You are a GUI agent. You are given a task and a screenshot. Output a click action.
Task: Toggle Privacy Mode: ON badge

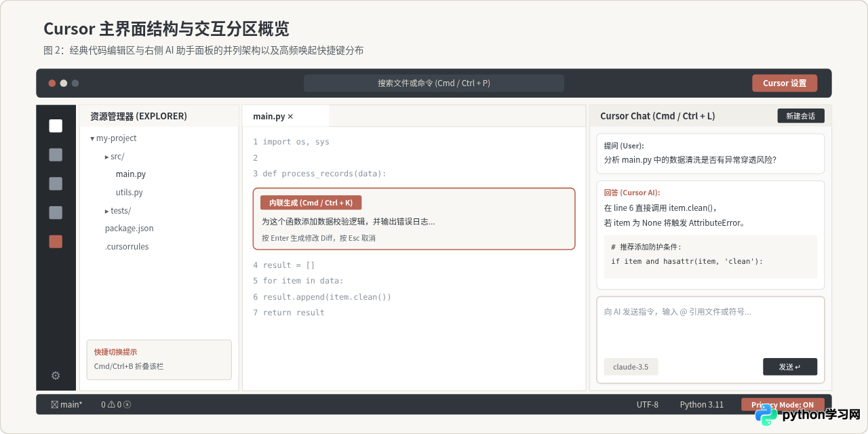783,404
